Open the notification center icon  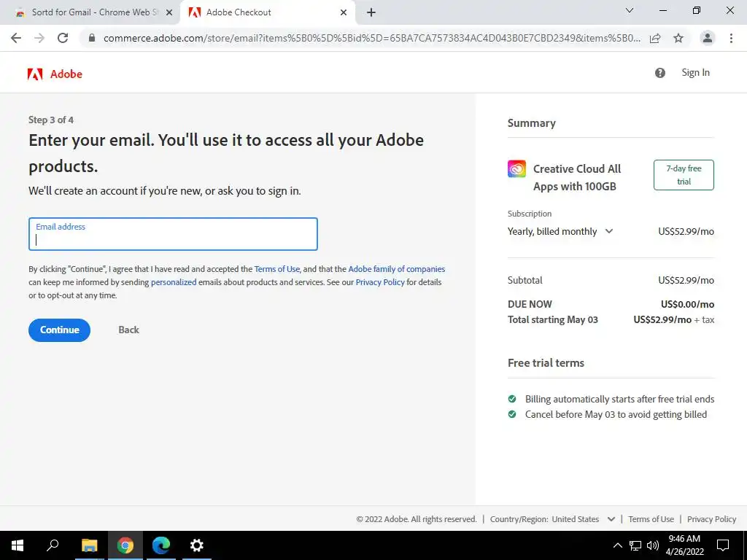(x=723, y=545)
